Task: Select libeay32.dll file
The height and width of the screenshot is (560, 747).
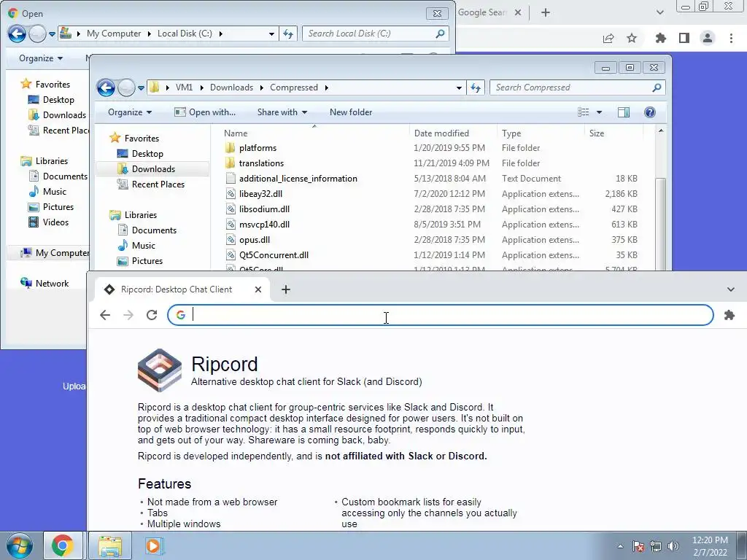Action: (x=260, y=194)
